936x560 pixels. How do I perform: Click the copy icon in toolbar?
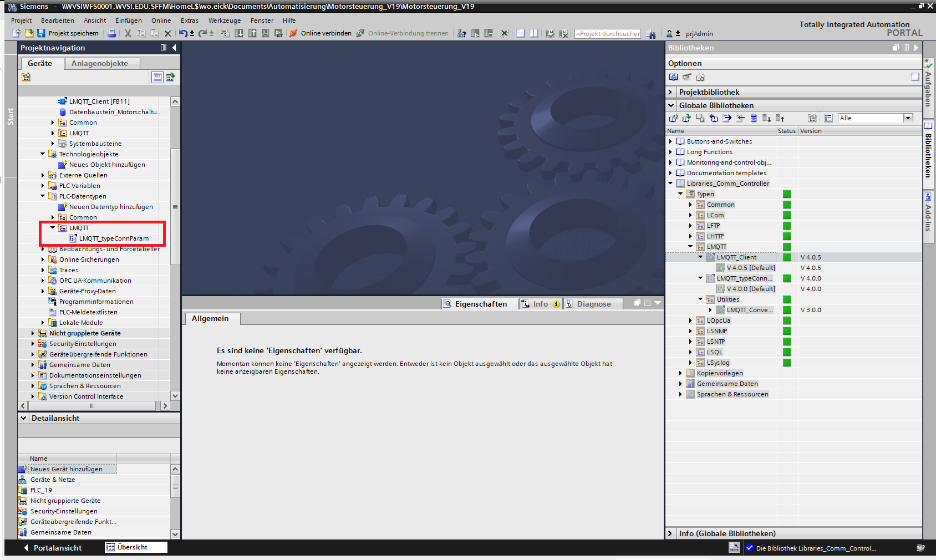coord(141,33)
